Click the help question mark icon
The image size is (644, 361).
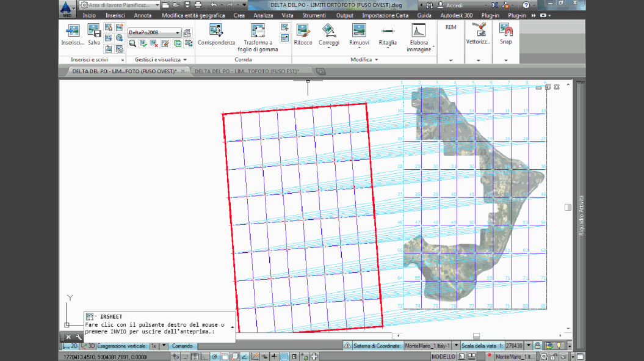(x=526, y=5)
